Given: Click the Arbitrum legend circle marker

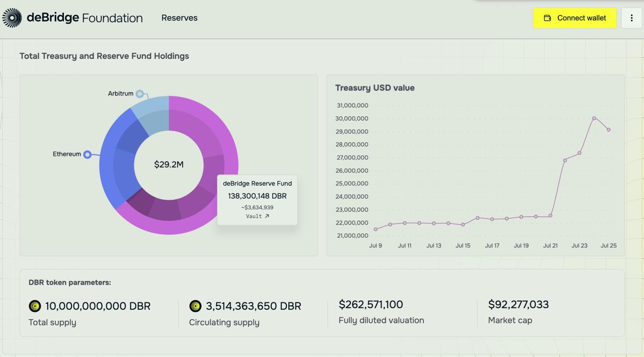Looking at the screenshot, I should click(x=140, y=94).
